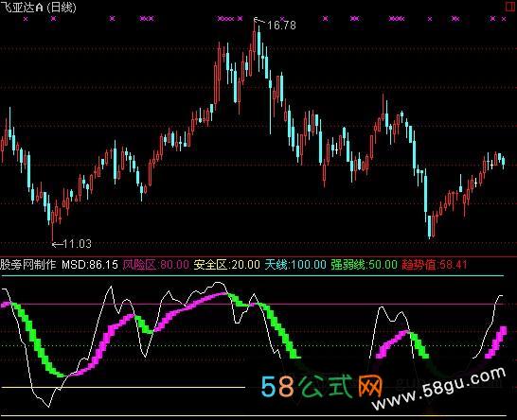Image resolution: width=517 pixels, height=420 pixels.
Task: Select the 天线:100.00 indicator label
Action: pos(295,265)
